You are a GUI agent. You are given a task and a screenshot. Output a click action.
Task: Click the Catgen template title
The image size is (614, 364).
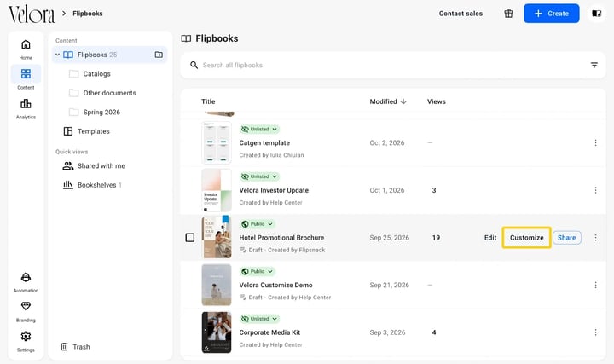pos(264,143)
